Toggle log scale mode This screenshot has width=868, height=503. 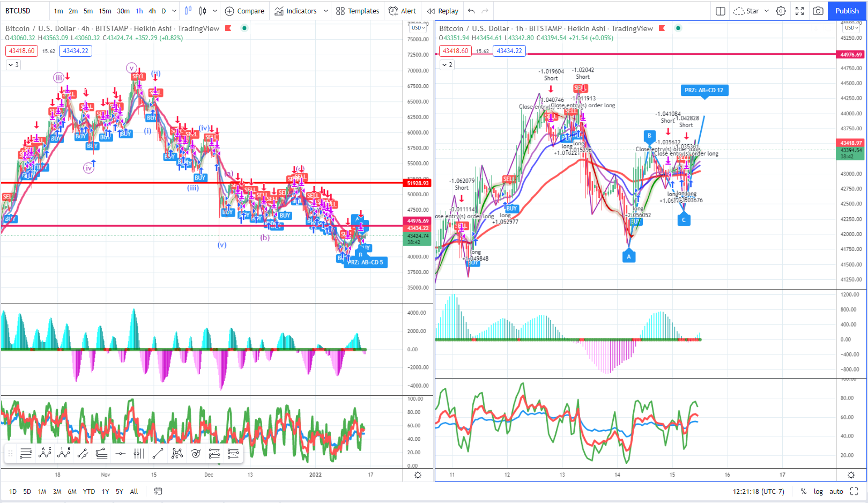click(818, 491)
